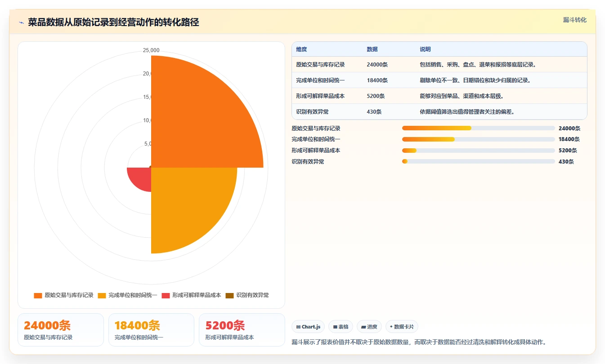This screenshot has width=605, height=364.
Task: Click the footer note beginning 漏斗展示了报表价值
Action: tap(419, 342)
